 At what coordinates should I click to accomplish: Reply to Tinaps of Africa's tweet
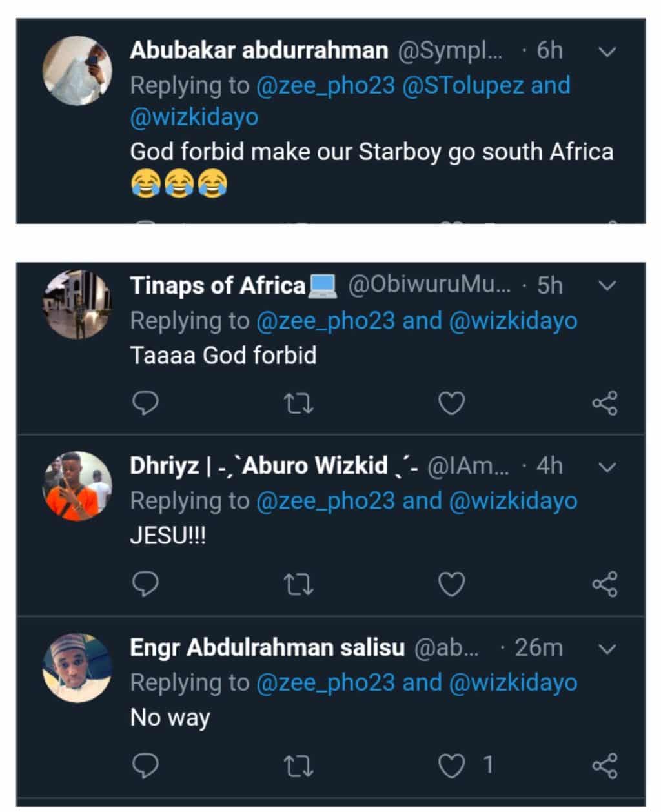point(145,403)
